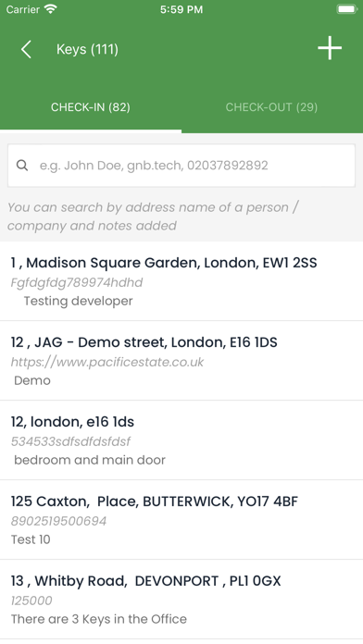Tap the "Testing developer" note text
363x644 pixels.
(78, 301)
